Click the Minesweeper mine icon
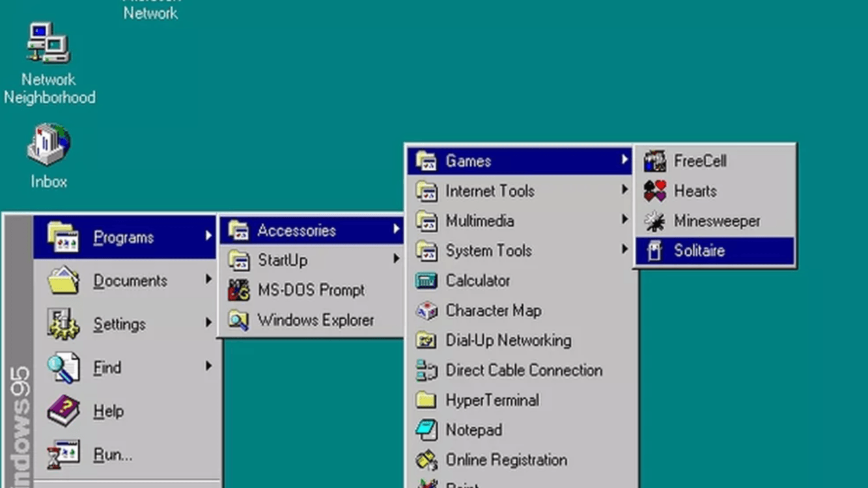The height and width of the screenshot is (488, 868). pyautogui.click(x=655, y=221)
